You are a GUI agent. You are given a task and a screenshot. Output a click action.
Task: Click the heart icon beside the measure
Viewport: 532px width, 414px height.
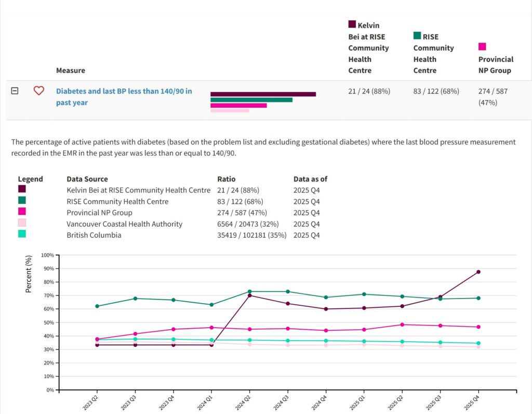(38, 90)
